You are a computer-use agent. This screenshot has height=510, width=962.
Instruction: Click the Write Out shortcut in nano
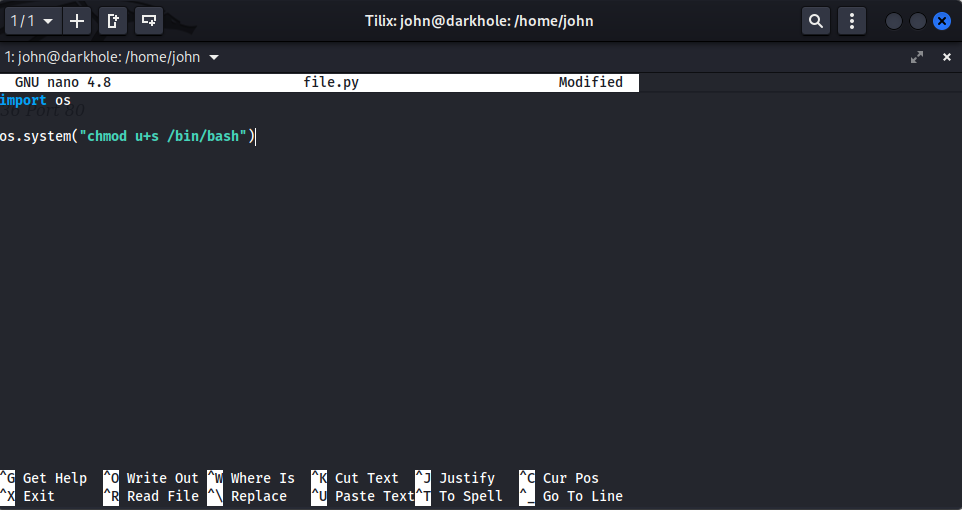[162, 478]
